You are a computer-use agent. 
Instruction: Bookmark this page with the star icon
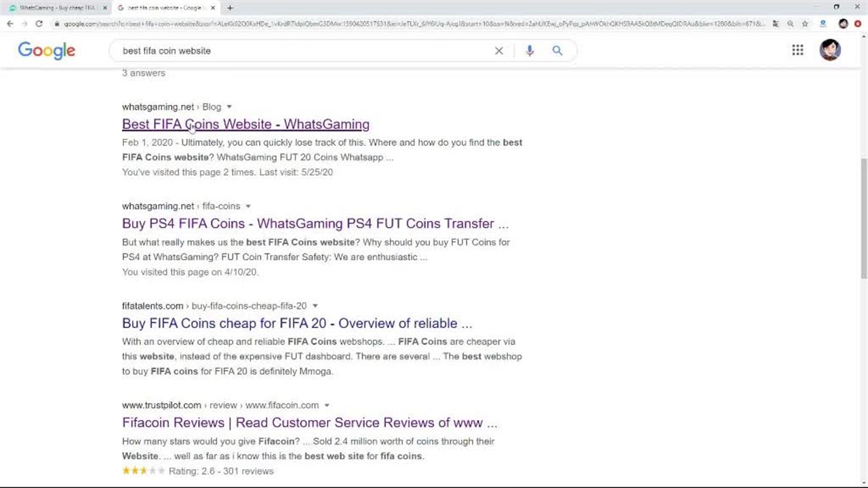click(x=805, y=24)
